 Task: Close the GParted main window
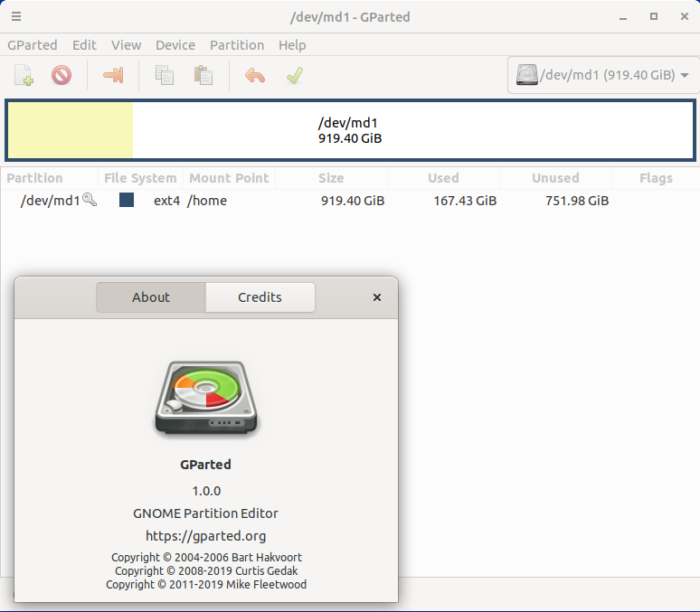point(685,16)
